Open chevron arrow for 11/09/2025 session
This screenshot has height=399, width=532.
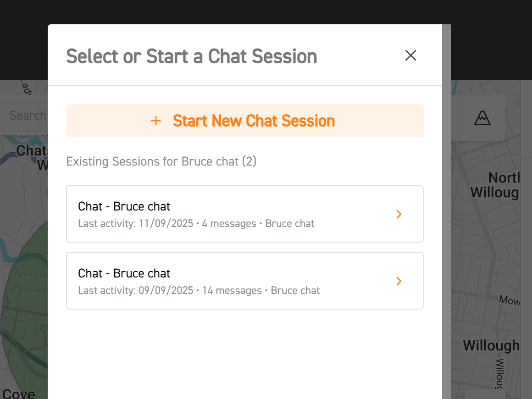click(399, 214)
